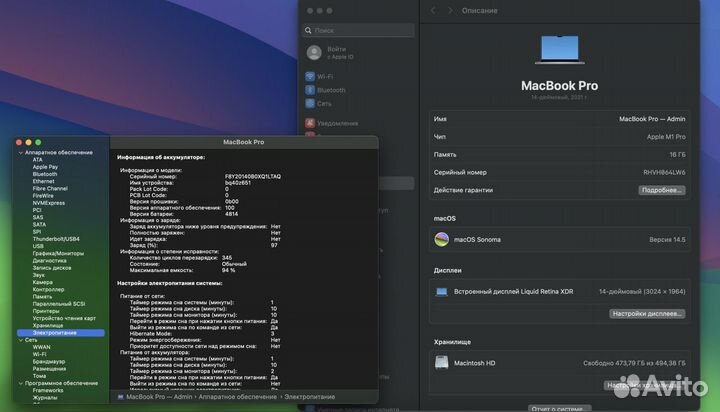Select Wi-Fi in System Information tree
This screenshot has height=412, width=720.
click(39, 355)
